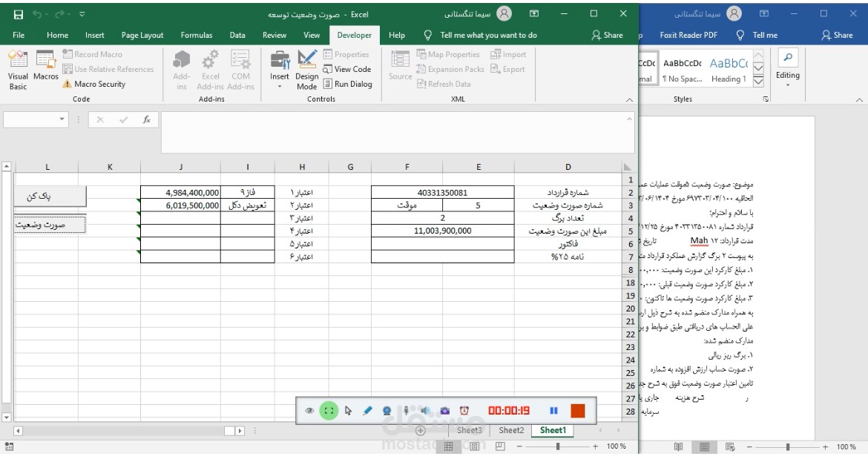Switch to the Formulas tab
Image resolution: width=868 pixels, height=462 pixels.
[x=197, y=35]
